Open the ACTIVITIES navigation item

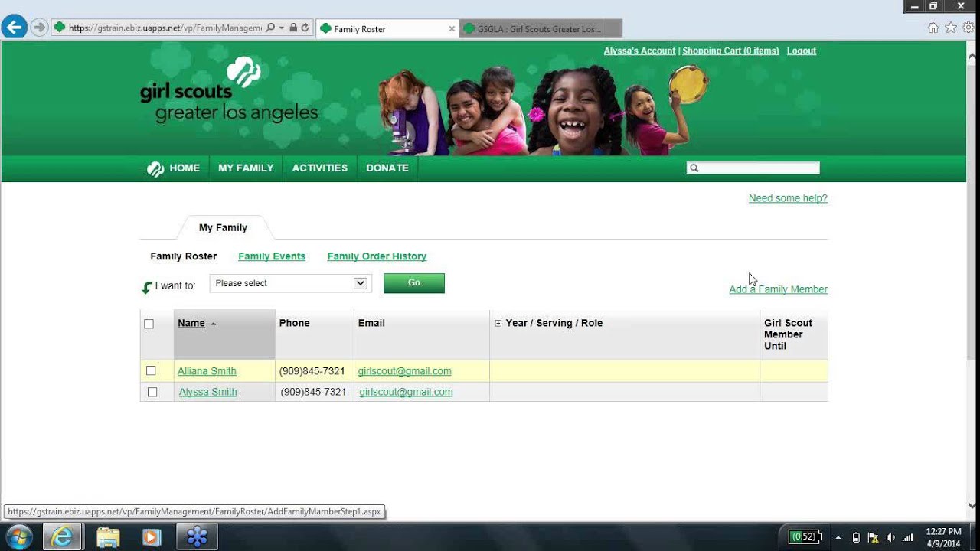coord(320,168)
